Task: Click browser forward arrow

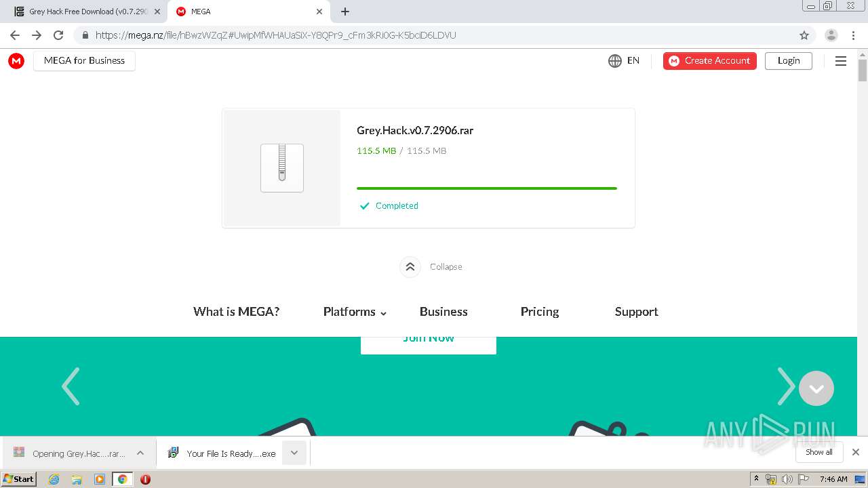Action: tap(37, 35)
